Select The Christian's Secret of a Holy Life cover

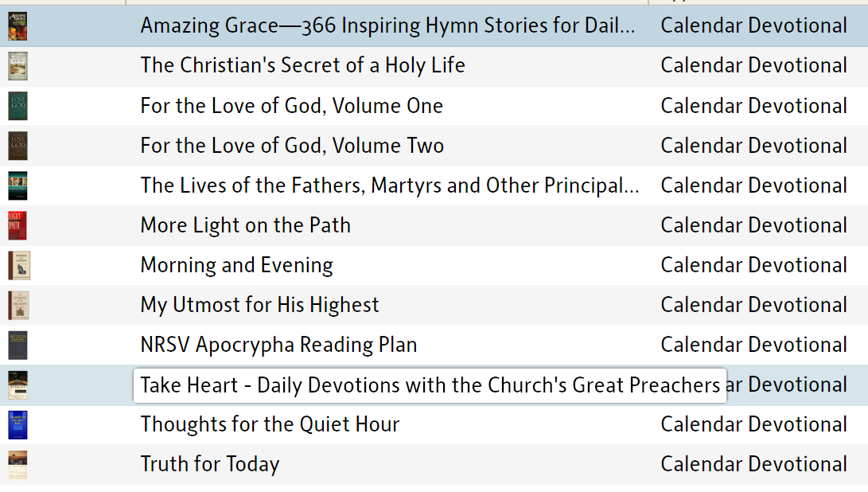click(18, 66)
